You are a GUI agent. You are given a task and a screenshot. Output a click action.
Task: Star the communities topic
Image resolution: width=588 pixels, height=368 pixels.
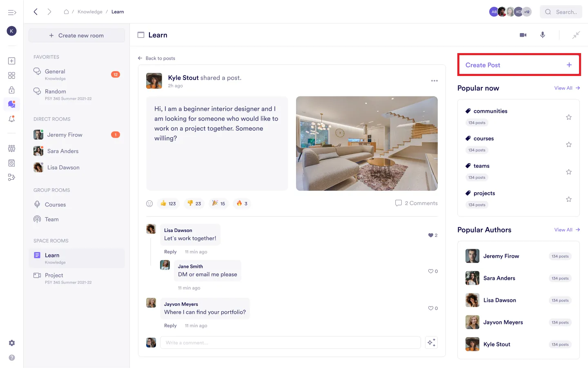click(568, 117)
